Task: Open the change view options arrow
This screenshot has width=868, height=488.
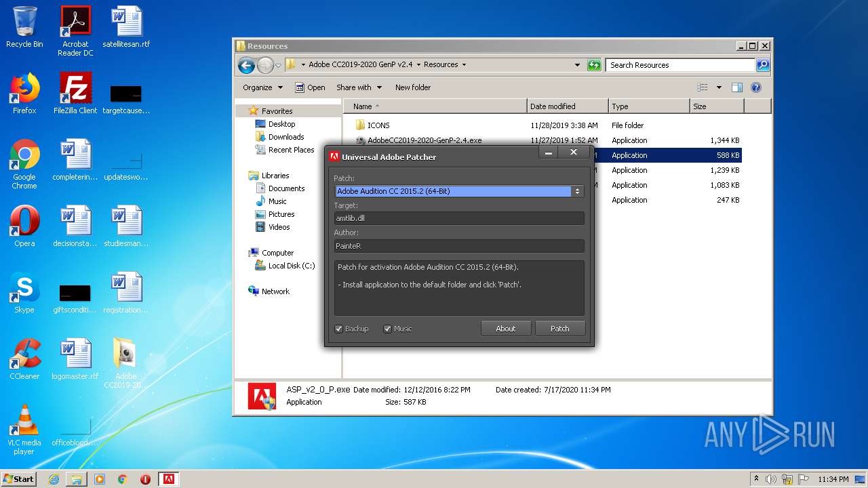Action: point(719,87)
